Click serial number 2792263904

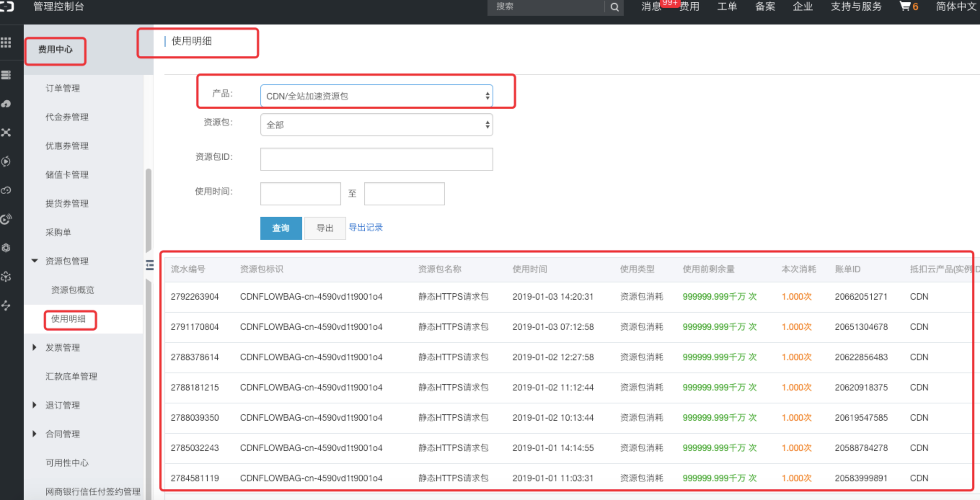195,296
